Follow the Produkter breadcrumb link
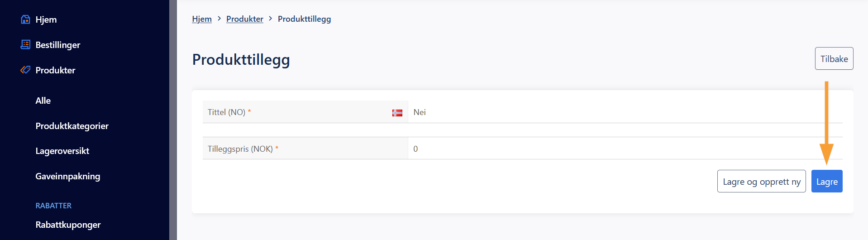Viewport: 868px width, 240px height. 245,19
